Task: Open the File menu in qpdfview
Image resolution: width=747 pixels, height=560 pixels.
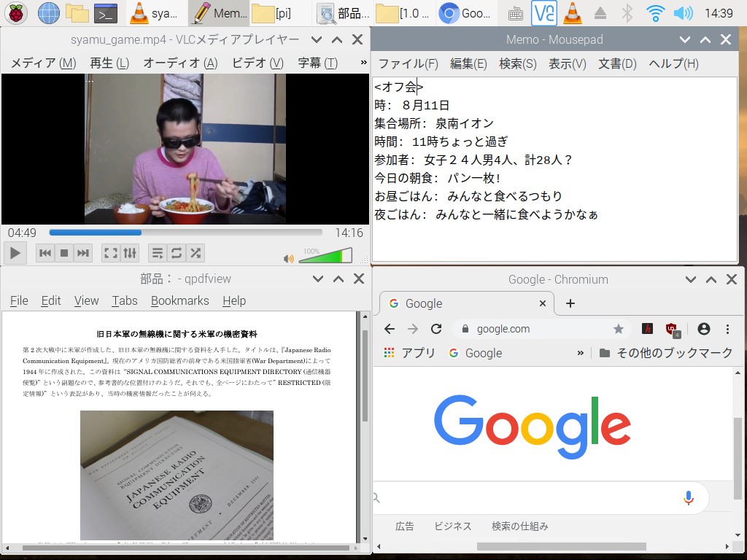Action: point(19,301)
